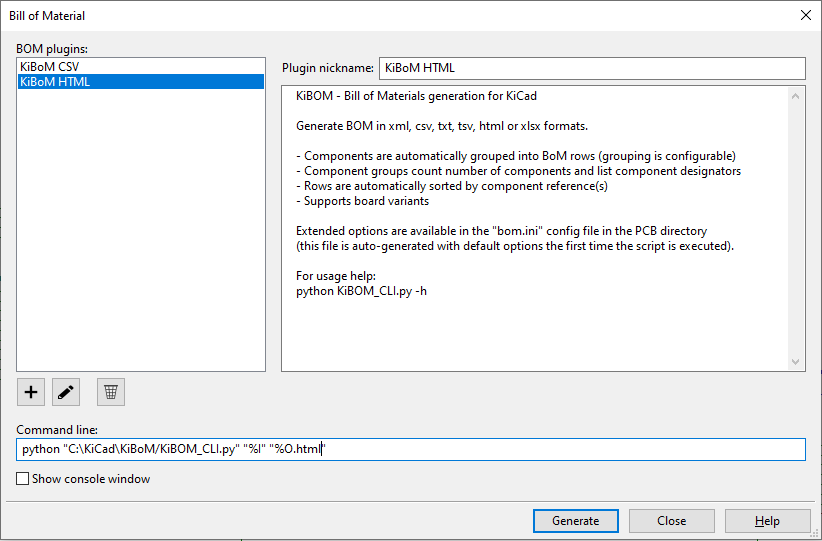Click the 'Extended options are available' line
822x541 pixels.
tap(502, 231)
